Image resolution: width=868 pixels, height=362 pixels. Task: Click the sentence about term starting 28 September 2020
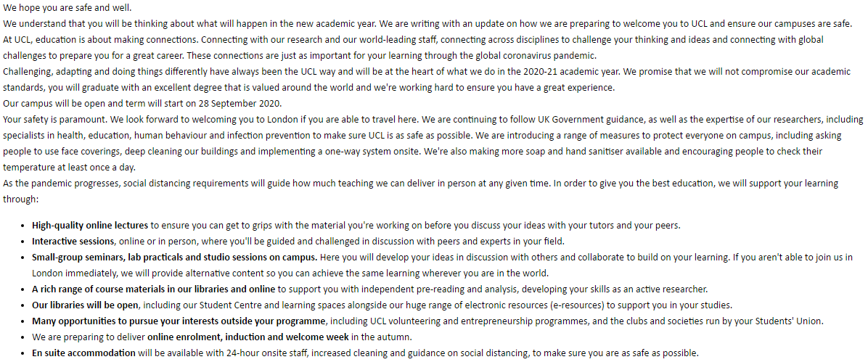pyautogui.click(x=142, y=103)
